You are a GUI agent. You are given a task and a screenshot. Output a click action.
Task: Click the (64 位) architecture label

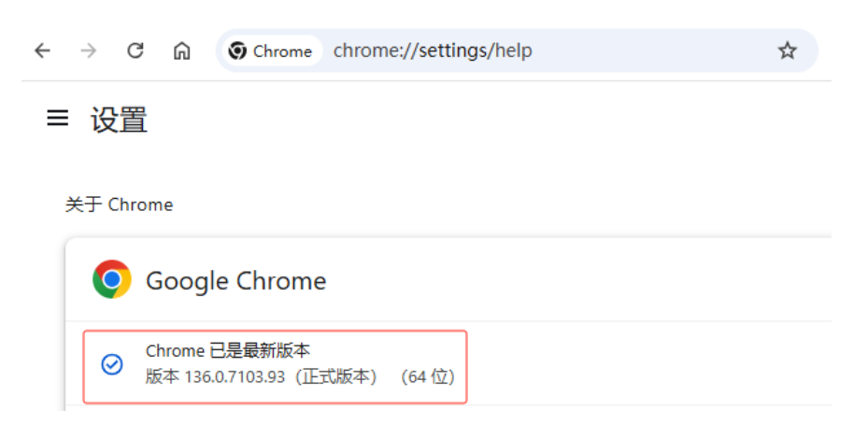[x=427, y=377]
